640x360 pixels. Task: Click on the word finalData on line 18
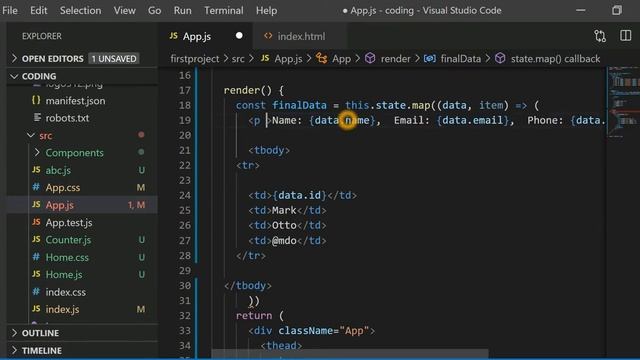point(299,105)
